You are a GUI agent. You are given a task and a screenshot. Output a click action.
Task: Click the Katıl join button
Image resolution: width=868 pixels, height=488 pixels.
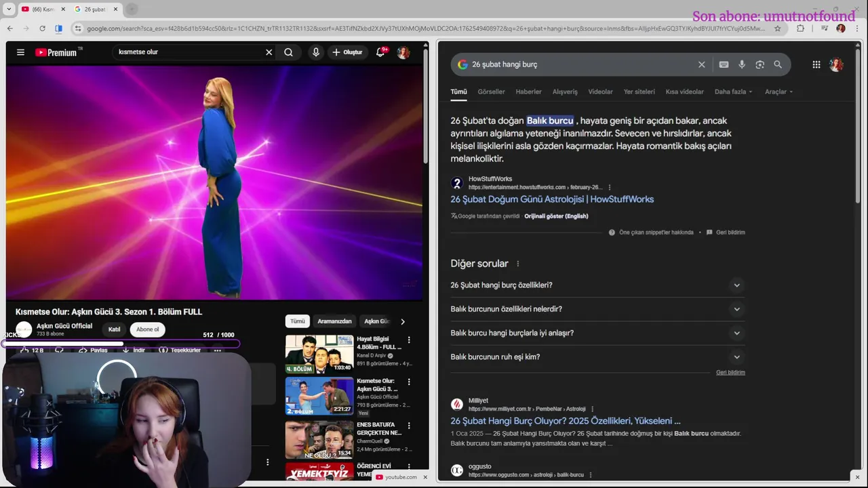tap(114, 329)
